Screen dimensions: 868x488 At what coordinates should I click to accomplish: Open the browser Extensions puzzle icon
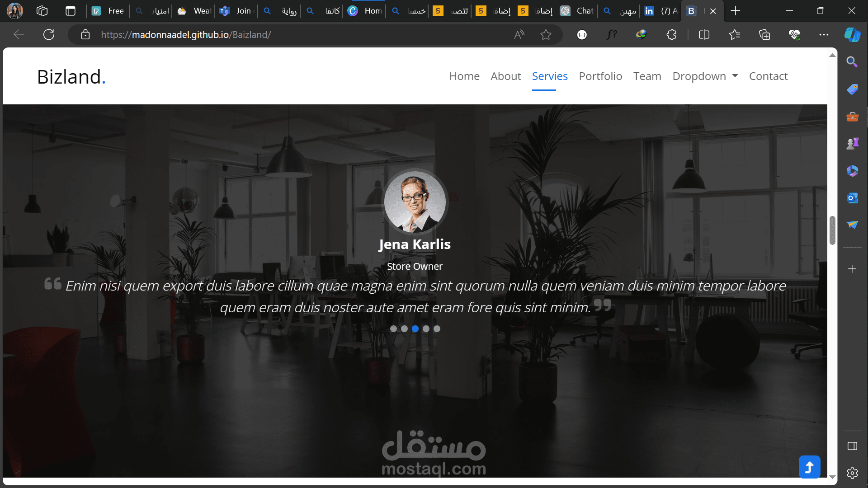[671, 35]
